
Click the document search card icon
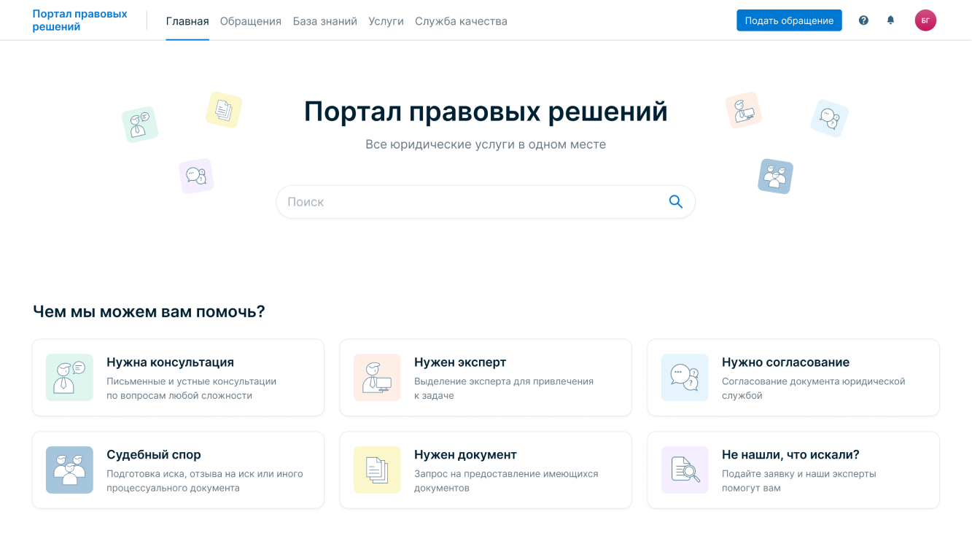point(685,470)
